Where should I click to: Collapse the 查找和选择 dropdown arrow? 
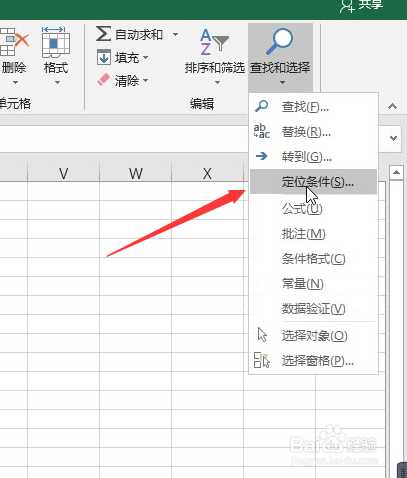click(x=282, y=82)
